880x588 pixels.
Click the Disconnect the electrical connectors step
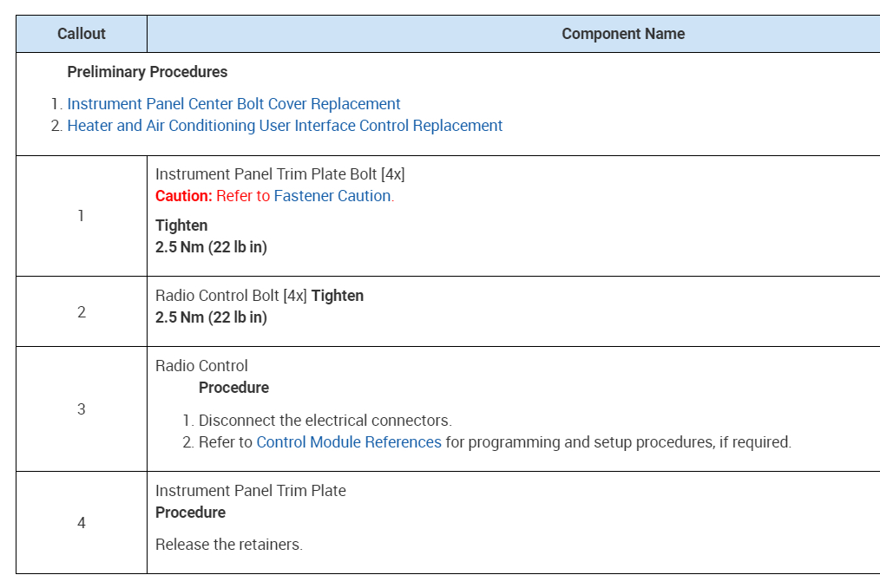325,421
